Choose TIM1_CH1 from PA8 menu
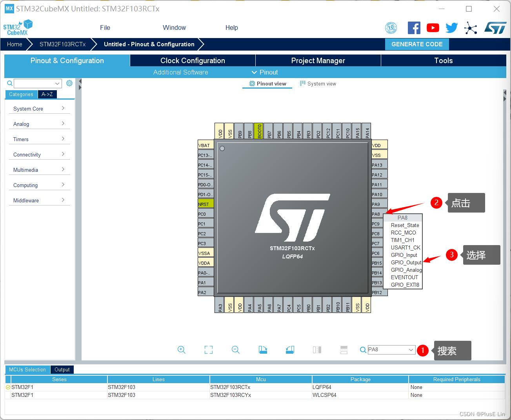 click(x=402, y=240)
